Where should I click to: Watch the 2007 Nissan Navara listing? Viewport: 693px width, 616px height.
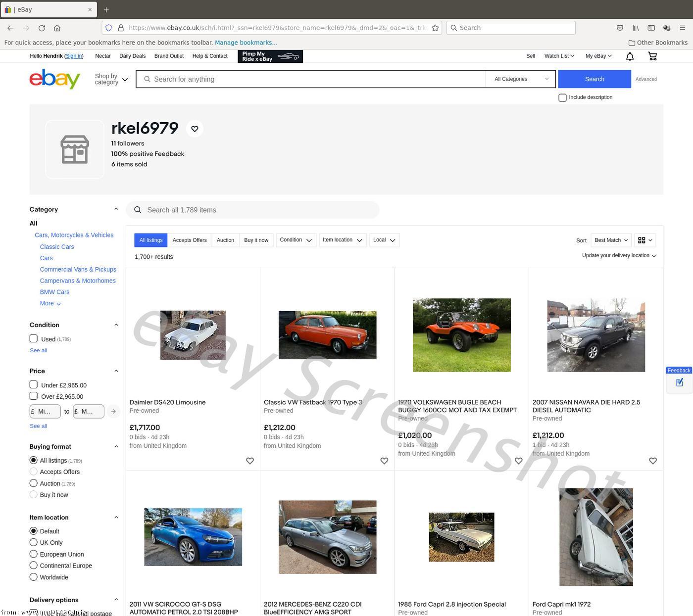coord(652,461)
